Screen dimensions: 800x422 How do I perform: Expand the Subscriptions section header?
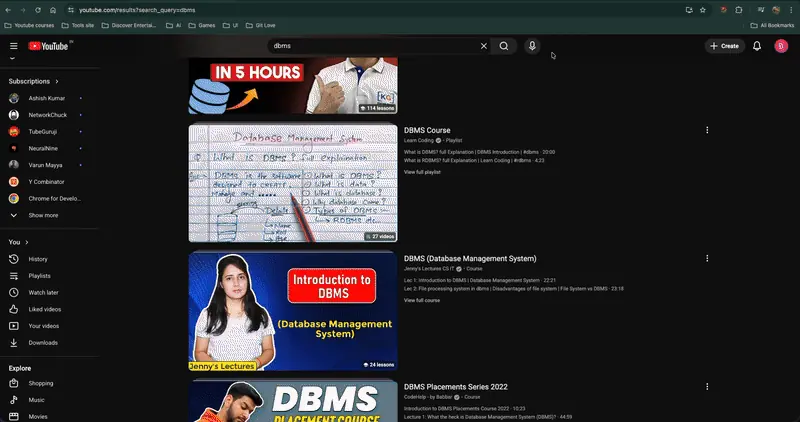(x=33, y=81)
